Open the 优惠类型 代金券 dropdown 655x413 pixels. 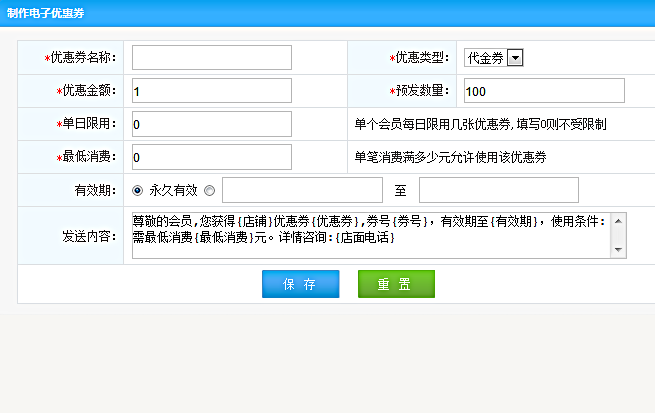point(494,58)
